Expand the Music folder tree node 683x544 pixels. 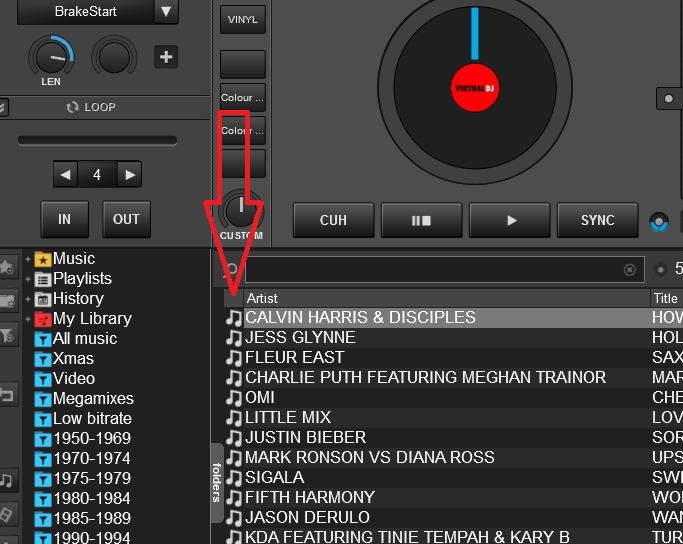[x=28, y=259]
